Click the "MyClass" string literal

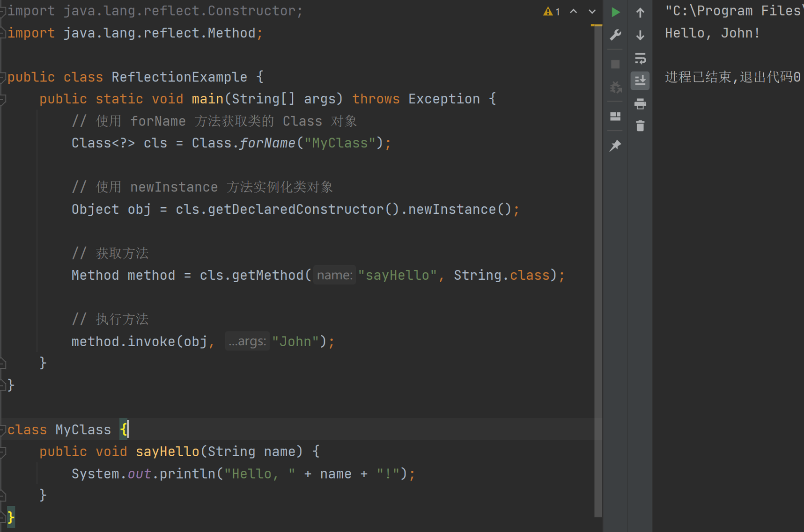(x=340, y=143)
